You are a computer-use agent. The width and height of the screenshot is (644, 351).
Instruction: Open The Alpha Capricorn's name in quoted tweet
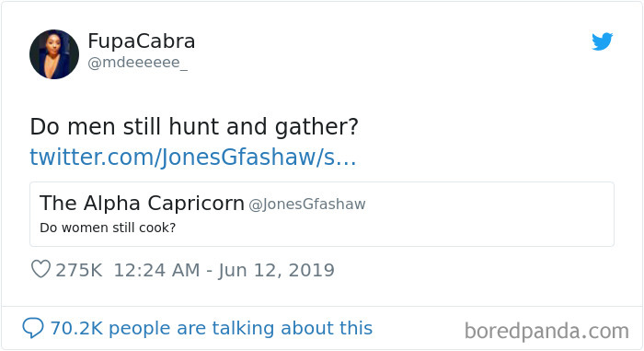[142, 203]
